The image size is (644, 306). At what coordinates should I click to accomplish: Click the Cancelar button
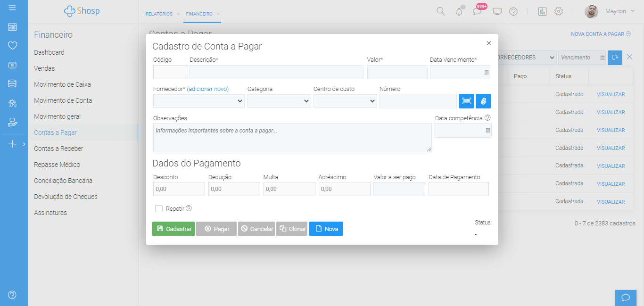[x=256, y=229]
